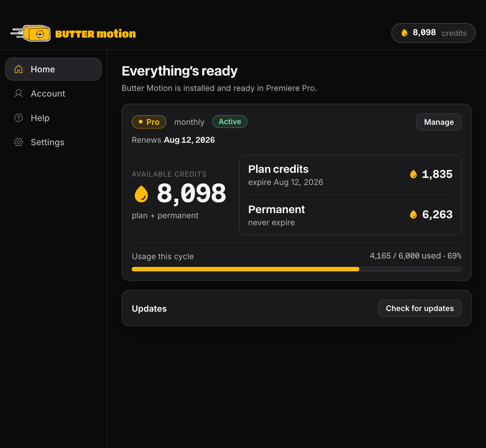The image size is (486, 448).
Task: Navigate to Settings in the sidebar
Action: click(x=53, y=142)
